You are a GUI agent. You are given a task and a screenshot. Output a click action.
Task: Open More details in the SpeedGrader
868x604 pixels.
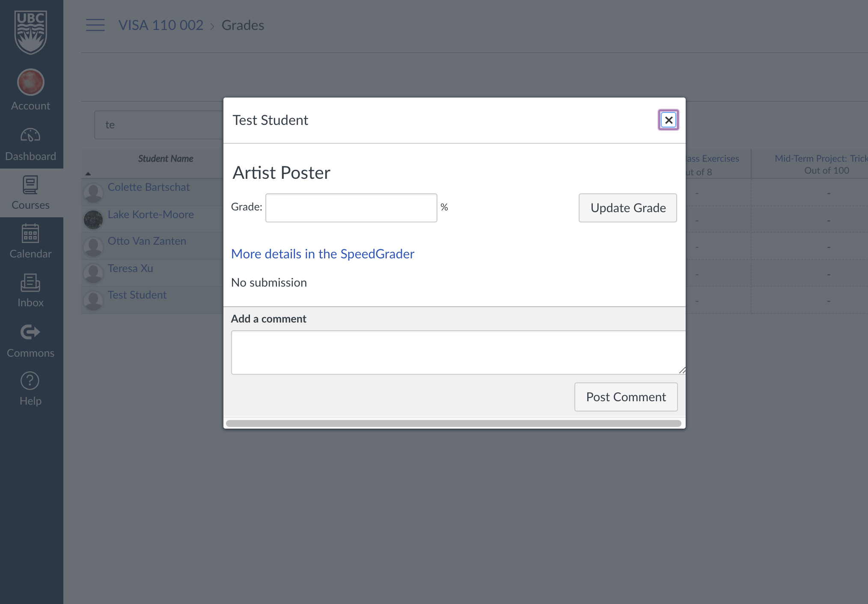(x=323, y=254)
